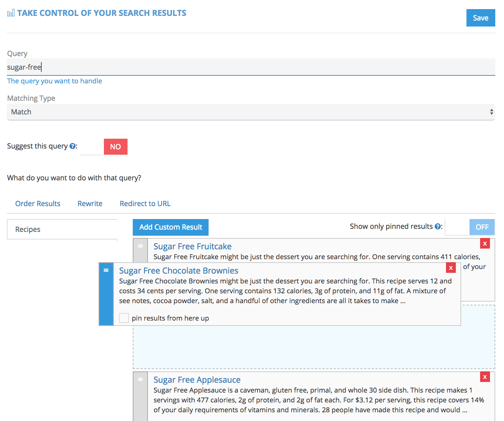The image size is (504, 421).
Task: Open the Sugar Free Applesauce recipe link
Action: [197, 379]
